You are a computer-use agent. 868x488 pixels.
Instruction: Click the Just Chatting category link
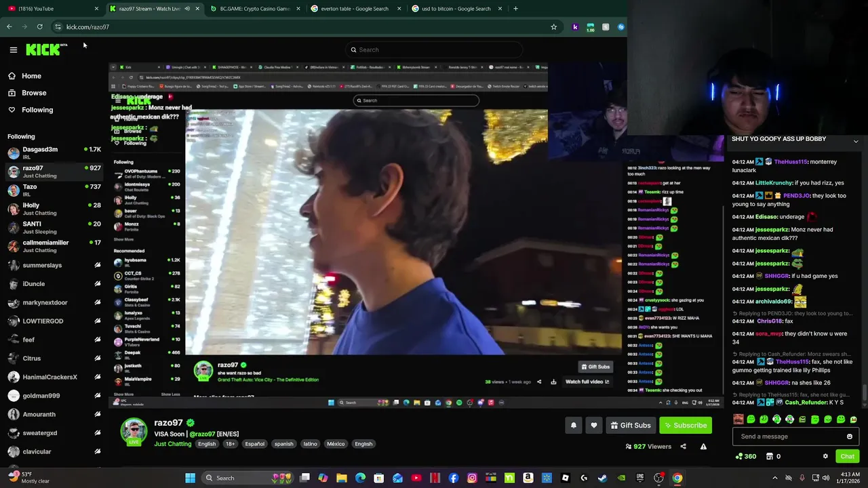pos(173,444)
